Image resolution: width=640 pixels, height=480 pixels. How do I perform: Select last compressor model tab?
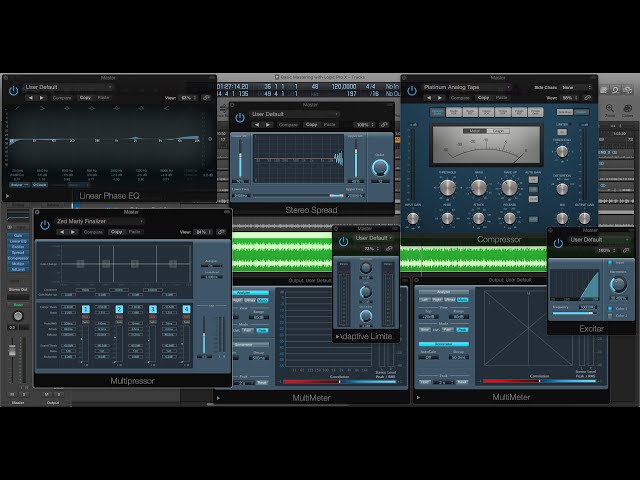(x=535, y=112)
